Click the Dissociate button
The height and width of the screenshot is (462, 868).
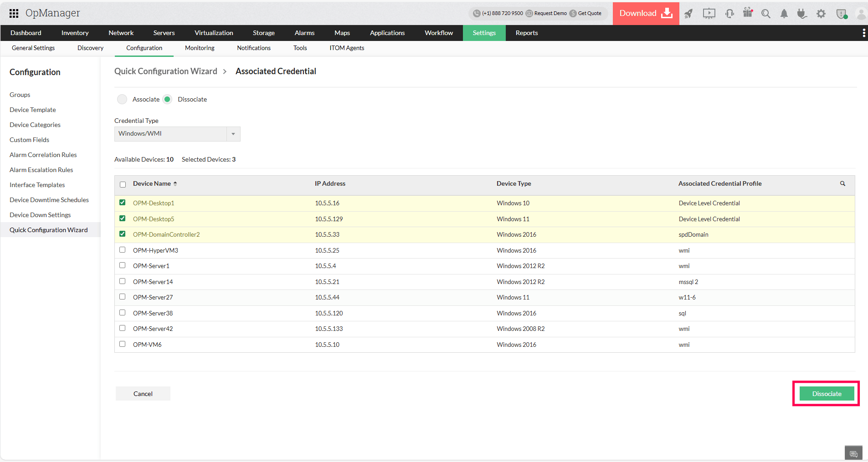pos(826,393)
